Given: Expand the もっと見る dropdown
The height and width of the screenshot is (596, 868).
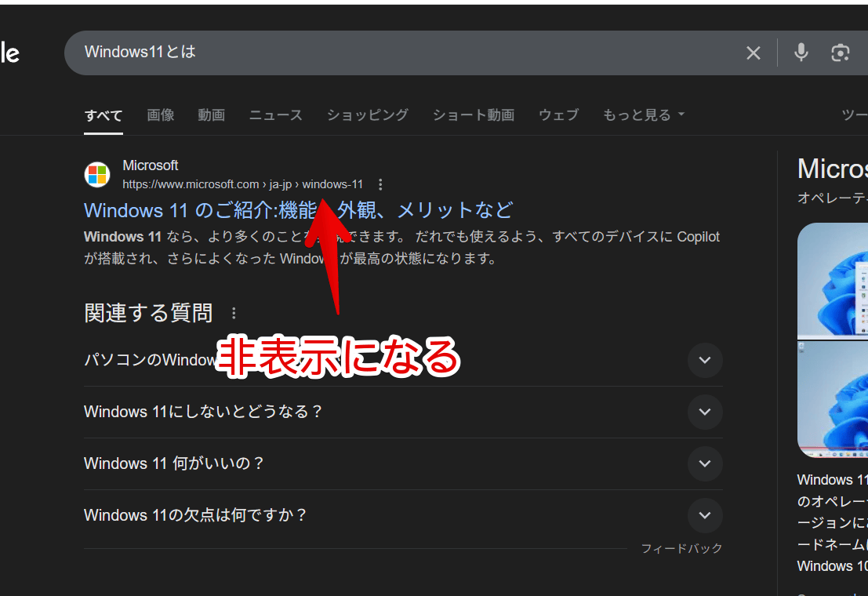Looking at the screenshot, I should pyautogui.click(x=644, y=115).
